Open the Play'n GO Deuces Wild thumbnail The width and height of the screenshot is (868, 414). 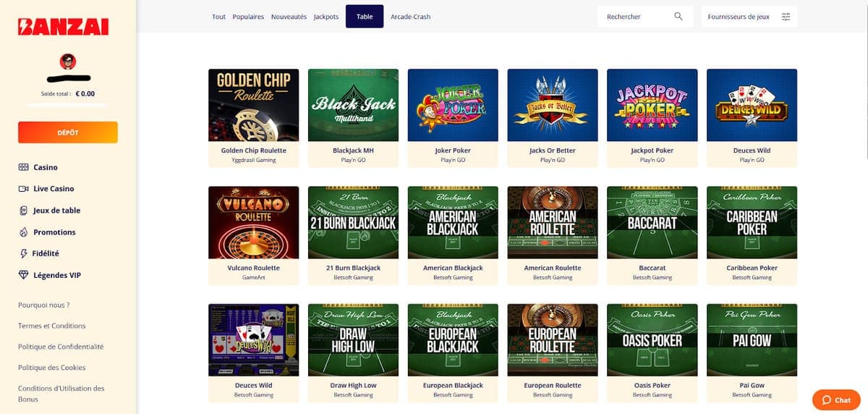click(x=752, y=105)
